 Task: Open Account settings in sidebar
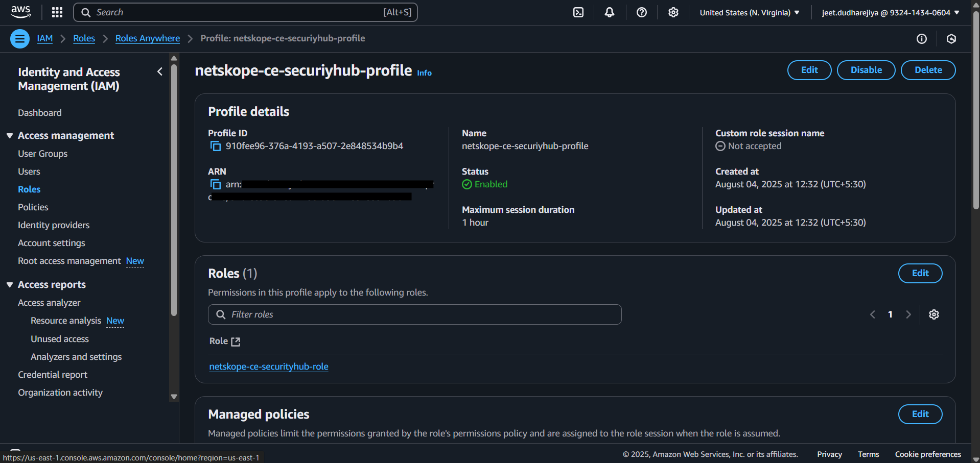tap(52, 243)
